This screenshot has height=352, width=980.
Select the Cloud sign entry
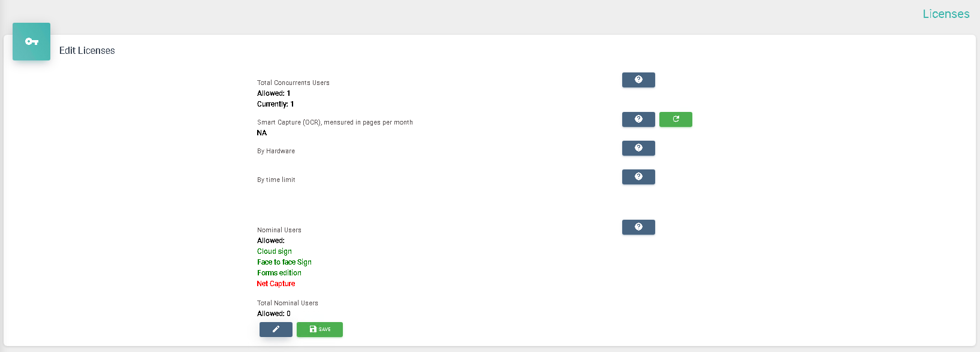point(275,251)
